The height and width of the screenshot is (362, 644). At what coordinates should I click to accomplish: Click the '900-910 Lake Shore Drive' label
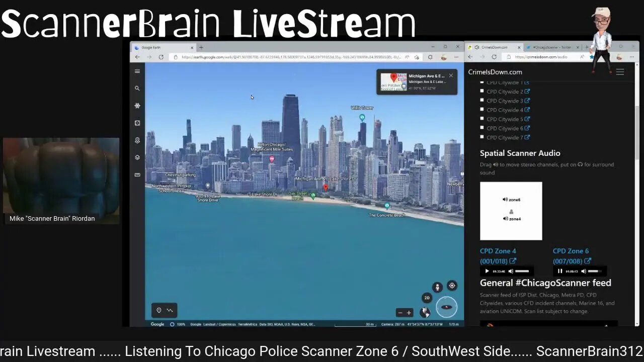point(208,198)
